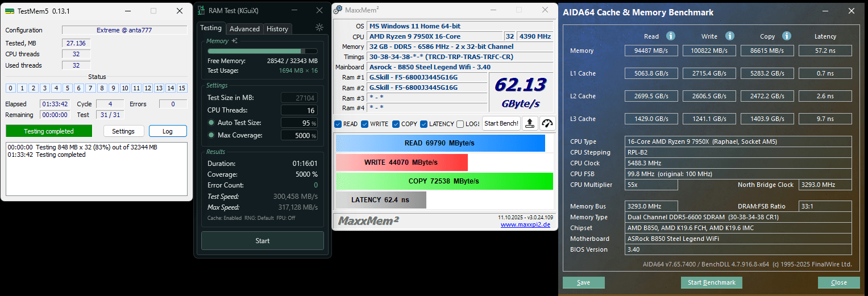Toggle the WRITE checkbox in MaxxMem

[x=364, y=124]
